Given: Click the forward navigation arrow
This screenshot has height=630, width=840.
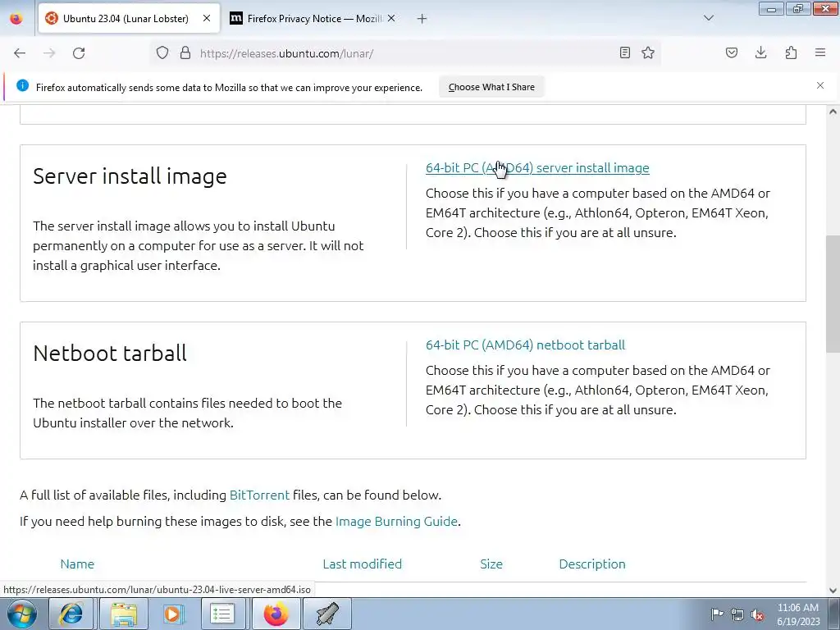Looking at the screenshot, I should [x=49, y=53].
